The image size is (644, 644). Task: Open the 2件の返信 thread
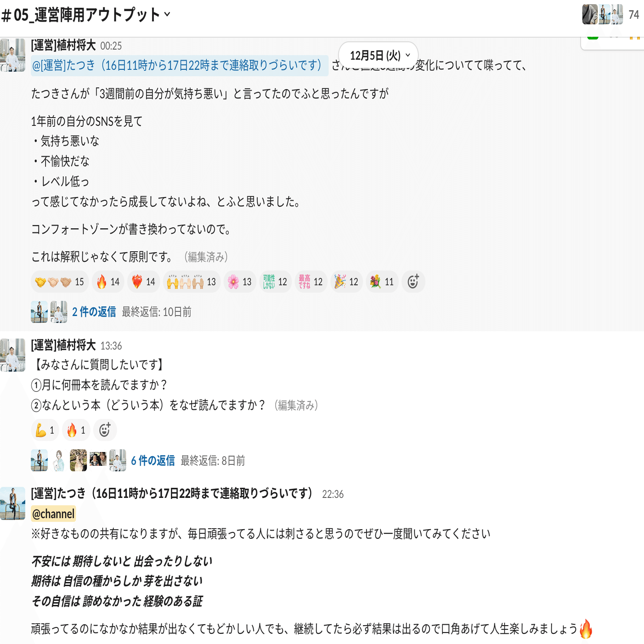click(x=94, y=312)
